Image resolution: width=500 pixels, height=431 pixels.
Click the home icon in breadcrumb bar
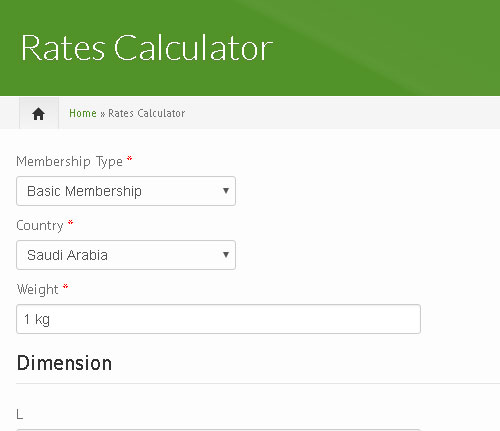coord(39,114)
